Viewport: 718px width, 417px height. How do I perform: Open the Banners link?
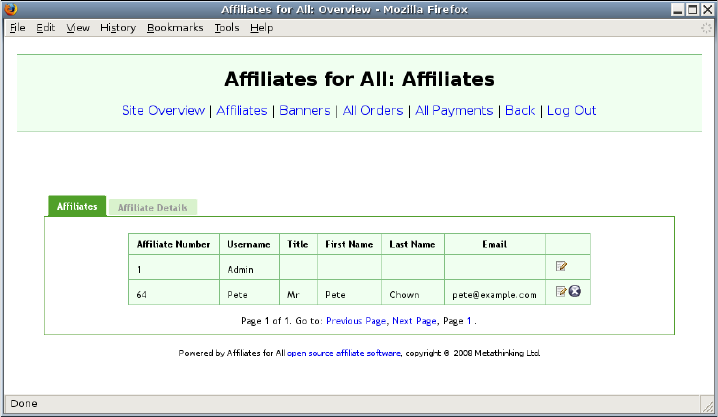tap(305, 110)
